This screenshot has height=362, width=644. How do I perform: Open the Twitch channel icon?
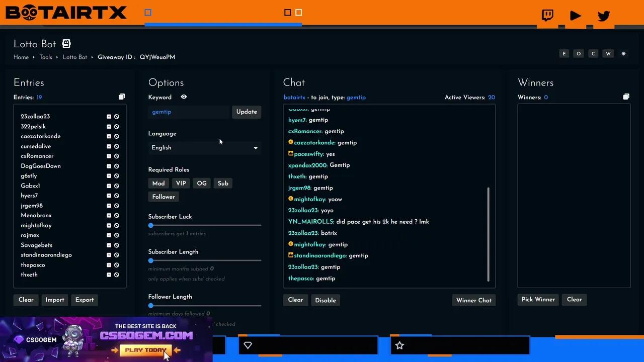(x=547, y=15)
